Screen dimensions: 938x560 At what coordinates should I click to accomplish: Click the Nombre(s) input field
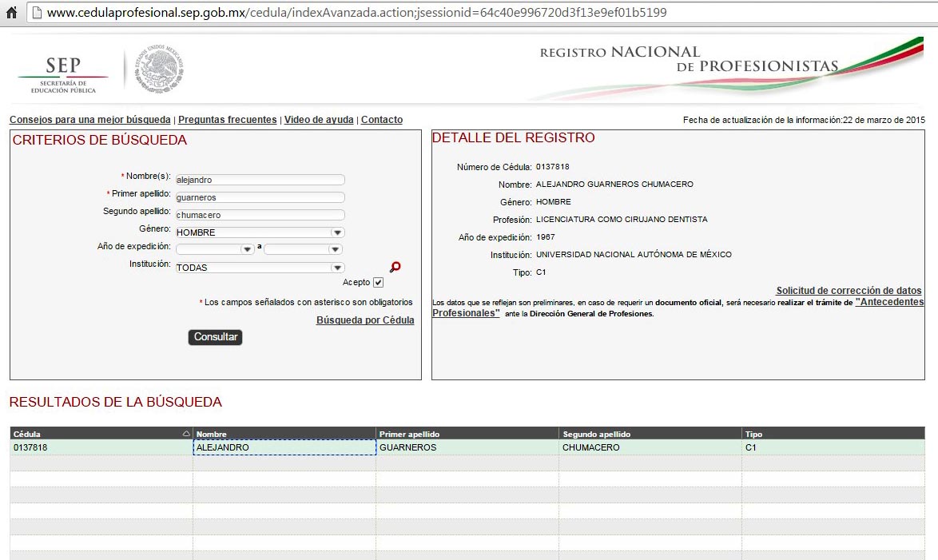pos(260,180)
